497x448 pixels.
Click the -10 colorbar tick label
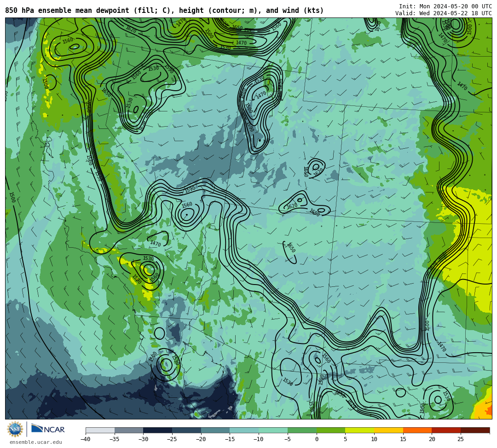coord(258,439)
